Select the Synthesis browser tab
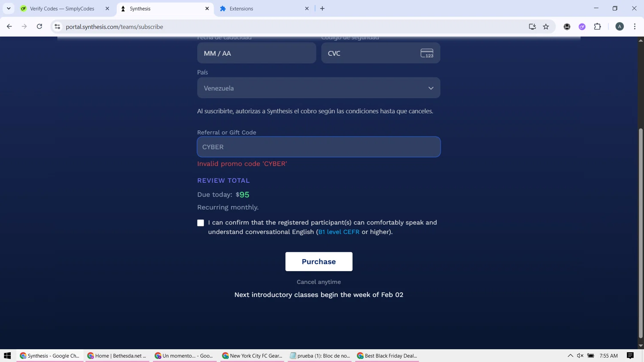This screenshot has height=362, width=644. tap(140, 9)
